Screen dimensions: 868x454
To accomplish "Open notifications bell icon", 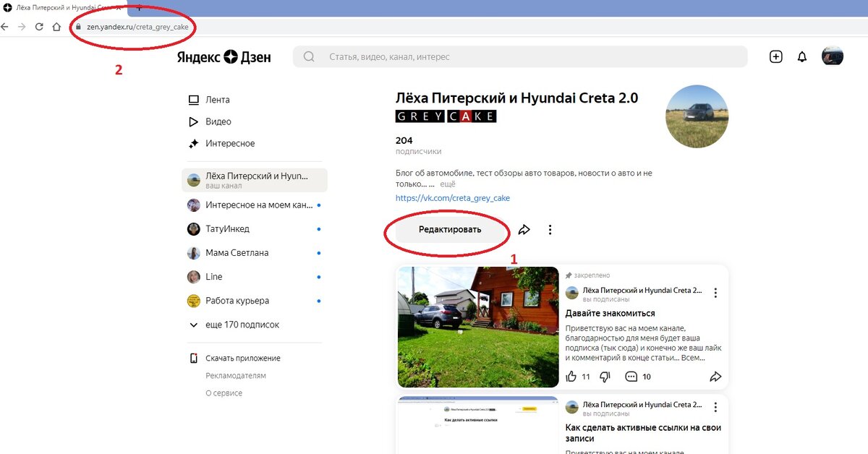I will [801, 56].
